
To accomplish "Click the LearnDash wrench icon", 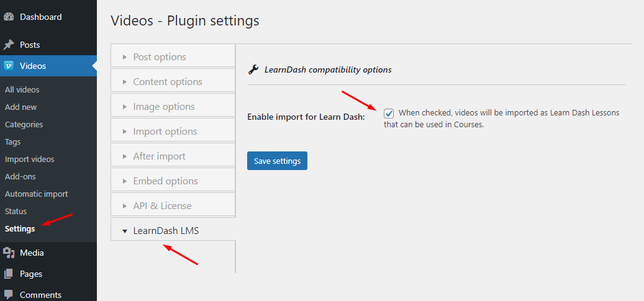I will coord(253,70).
